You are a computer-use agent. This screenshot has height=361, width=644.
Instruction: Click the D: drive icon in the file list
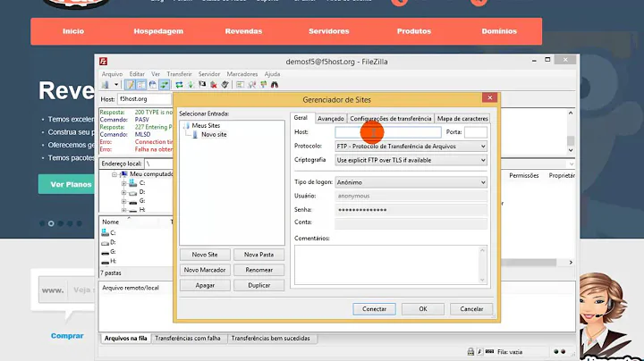(106, 242)
